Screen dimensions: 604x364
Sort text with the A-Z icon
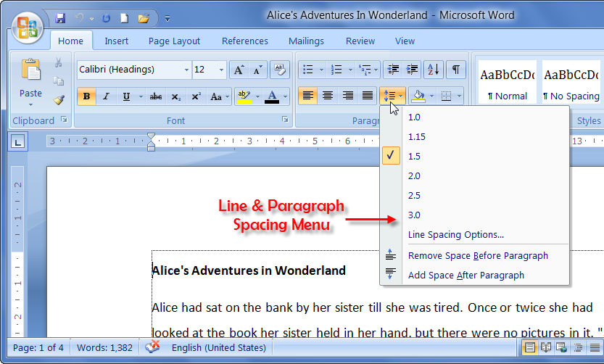pyautogui.click(x=434, y=70)
